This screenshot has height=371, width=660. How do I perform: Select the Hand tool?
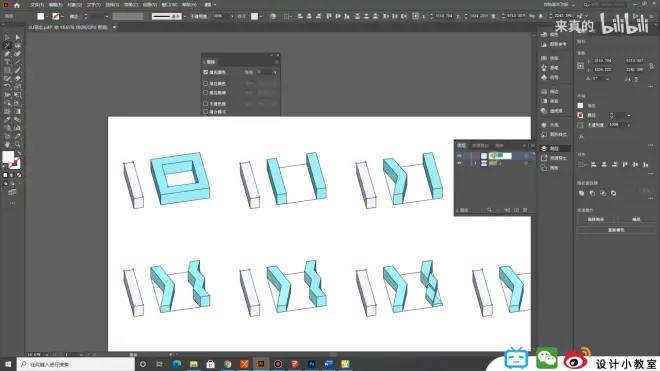[8, 144]
